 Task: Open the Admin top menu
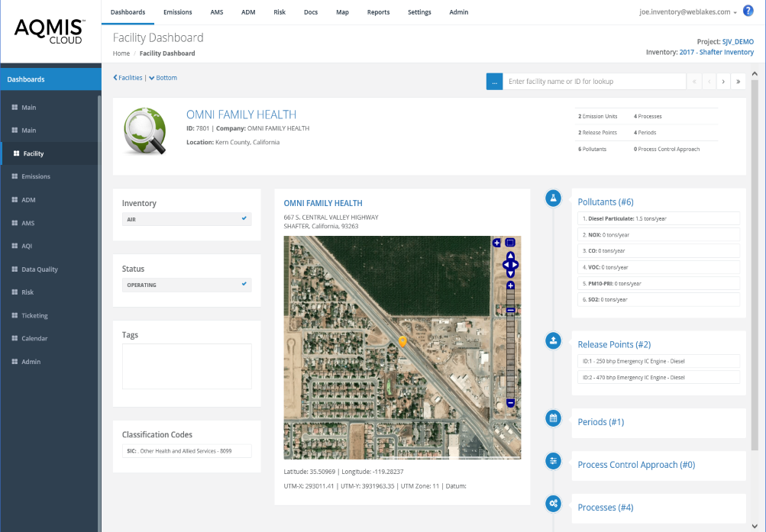coord(459,12)
